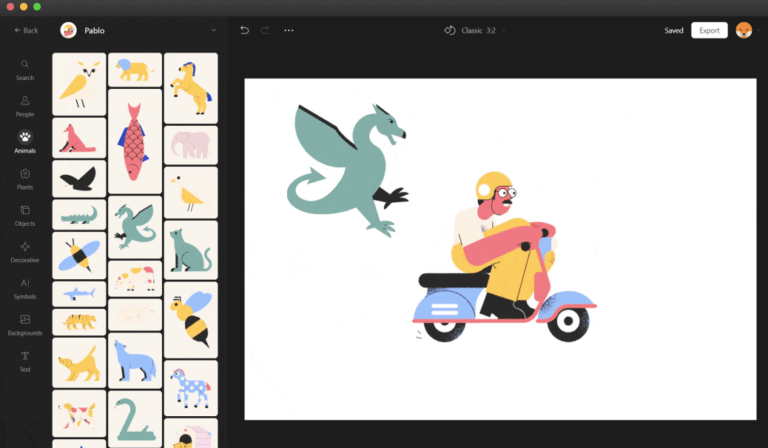Open the Search category in the sidebar
The width and height of the screenshot is (768, 448).
click(24, 70)
